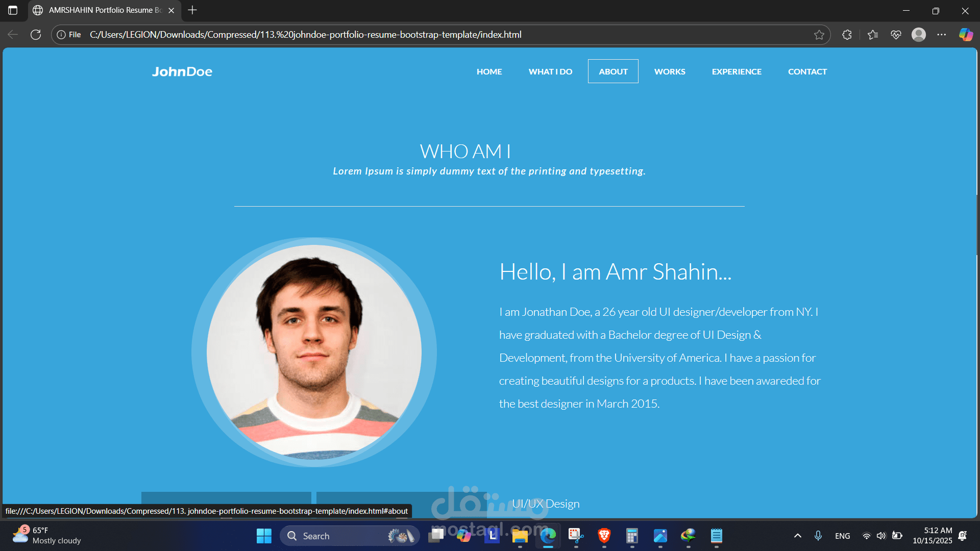The height and width of the screenshot is (551, 980).
Task: Add page to favorites star icon
Action: [x=819, y=35]
